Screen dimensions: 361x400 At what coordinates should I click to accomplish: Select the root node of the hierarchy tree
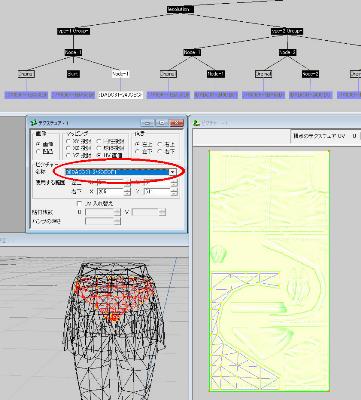click(x=180, y=9)
